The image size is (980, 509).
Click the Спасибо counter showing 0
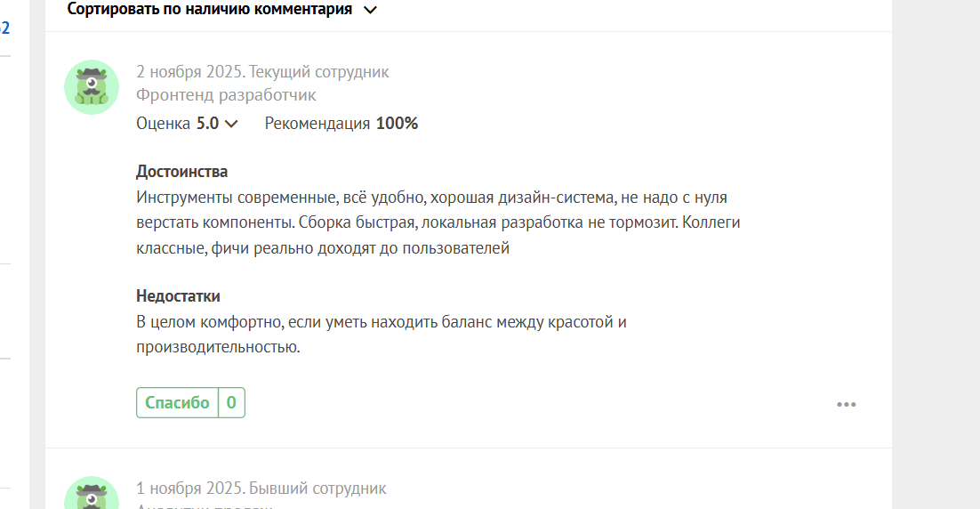point(231,403)
